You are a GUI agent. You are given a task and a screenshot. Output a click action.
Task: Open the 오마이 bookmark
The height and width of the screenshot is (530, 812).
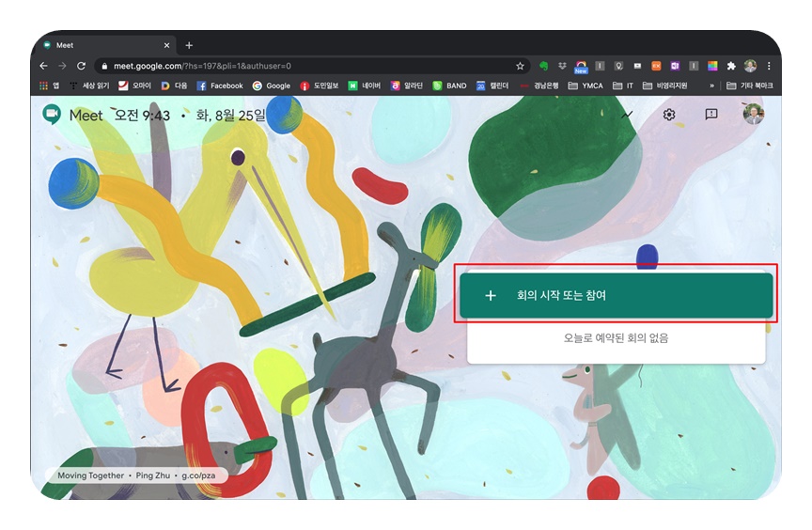(x=134, y=86)
